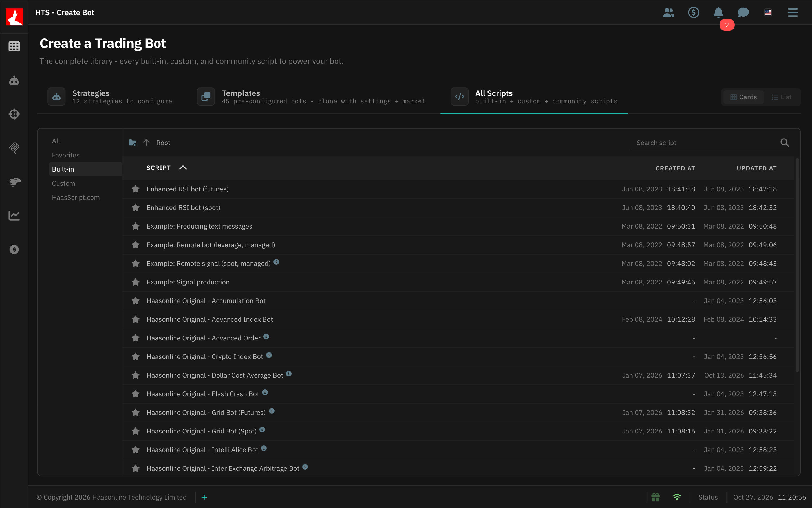Sort by SCRIPT column chevron
812x508 pixels.
(183, 168)
